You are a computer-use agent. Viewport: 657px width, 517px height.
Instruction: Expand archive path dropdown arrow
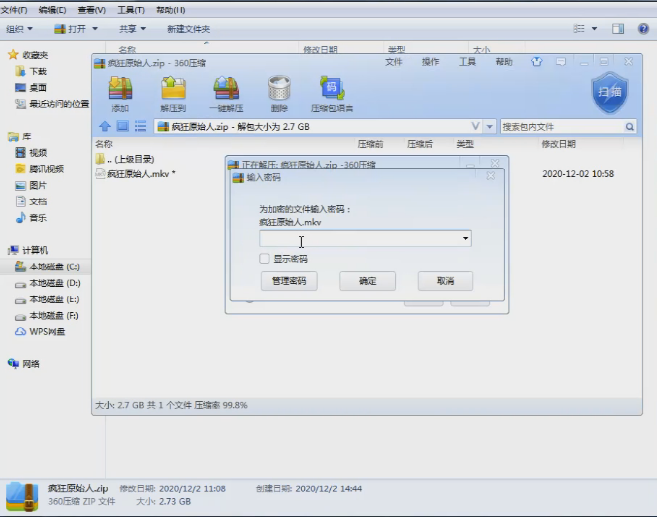point(489,127)
